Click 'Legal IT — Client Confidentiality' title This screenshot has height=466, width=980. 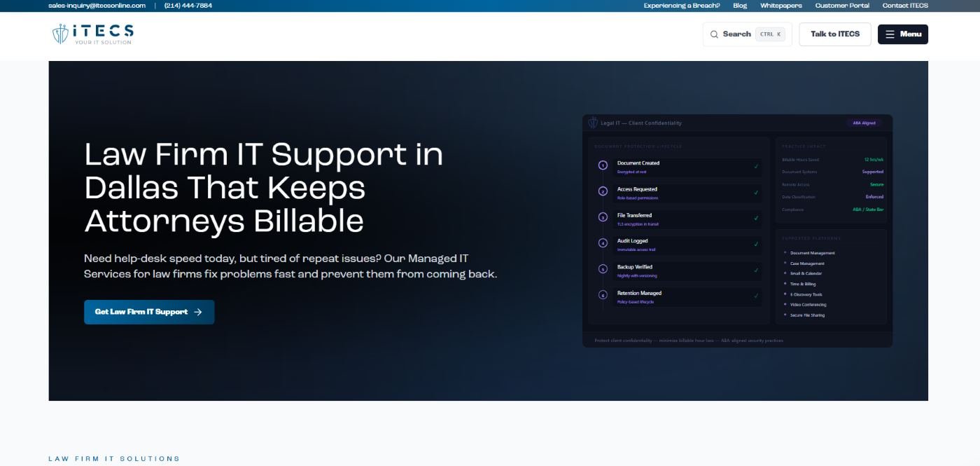(640, 123)
